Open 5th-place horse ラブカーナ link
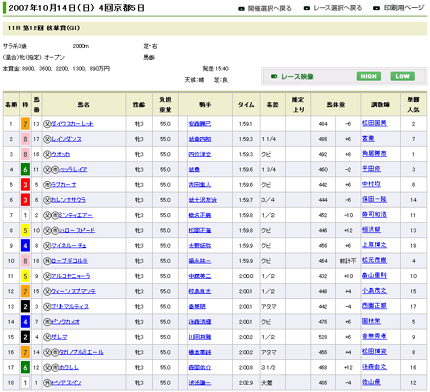The width and height of the screenshot is (430, 392). coord(63,185)
